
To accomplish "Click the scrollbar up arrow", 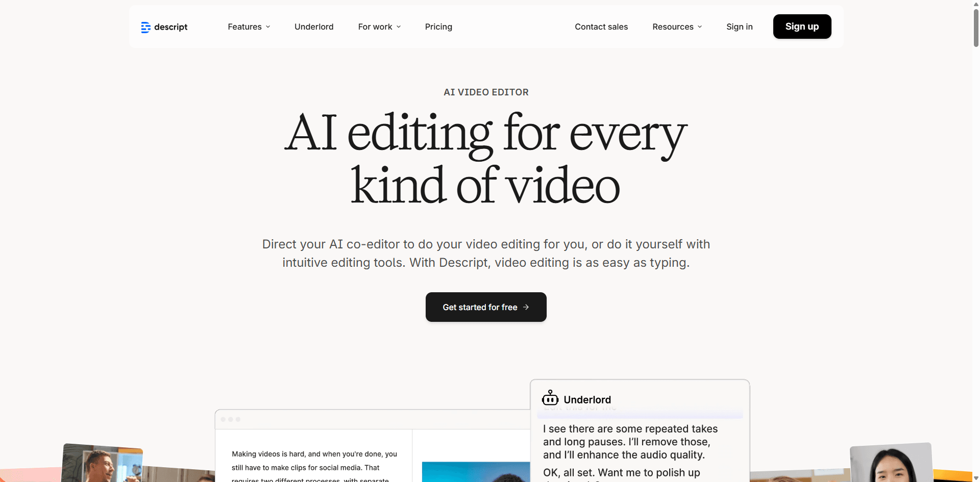I will click(976, 4).
